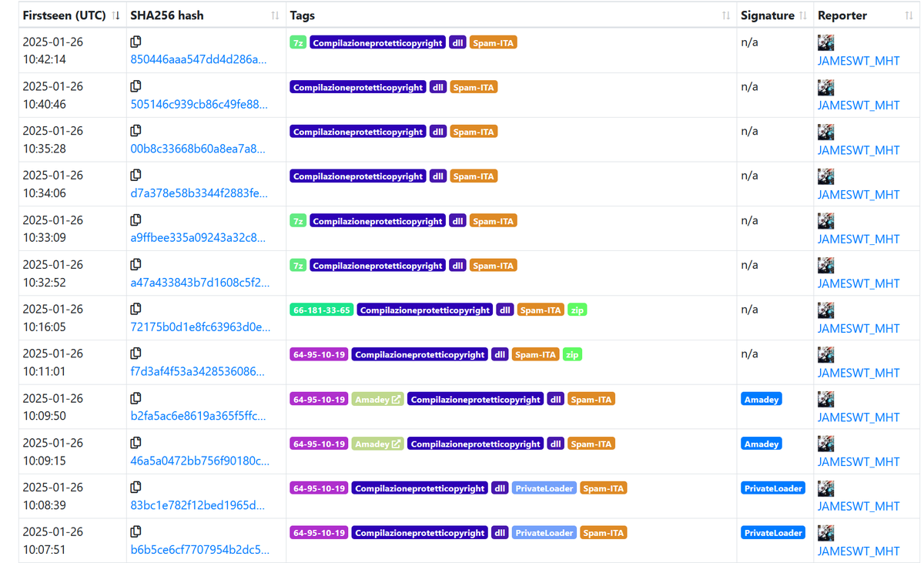Click the Amadey tag in the 10:09:50 row

(377, 400)
